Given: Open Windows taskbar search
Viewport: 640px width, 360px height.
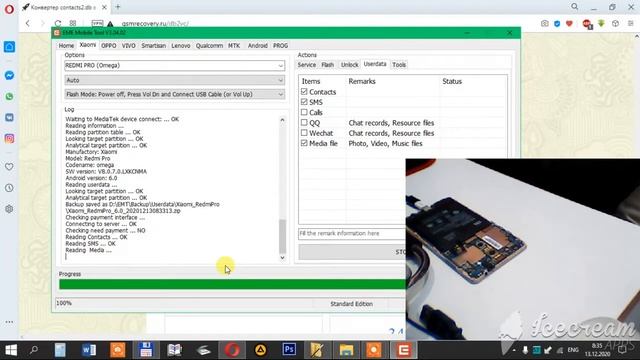Looking at the screenshot, I should pos(34,350).
